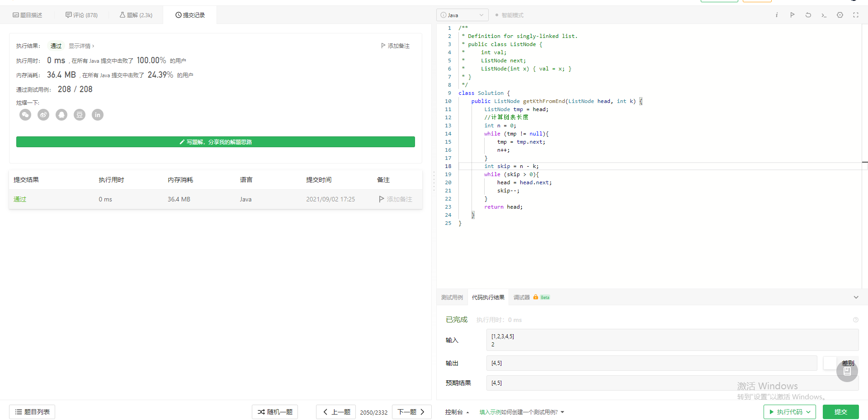This screenshot has width=868, height=420.
Task: Open editor info icon
Action: coord(777,15)
